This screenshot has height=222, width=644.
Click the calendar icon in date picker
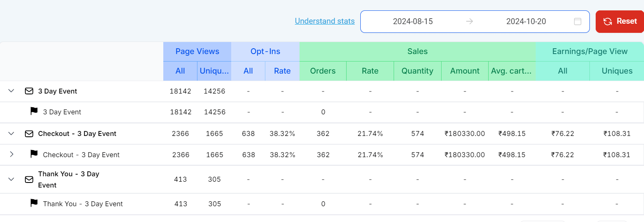[577, 22]
